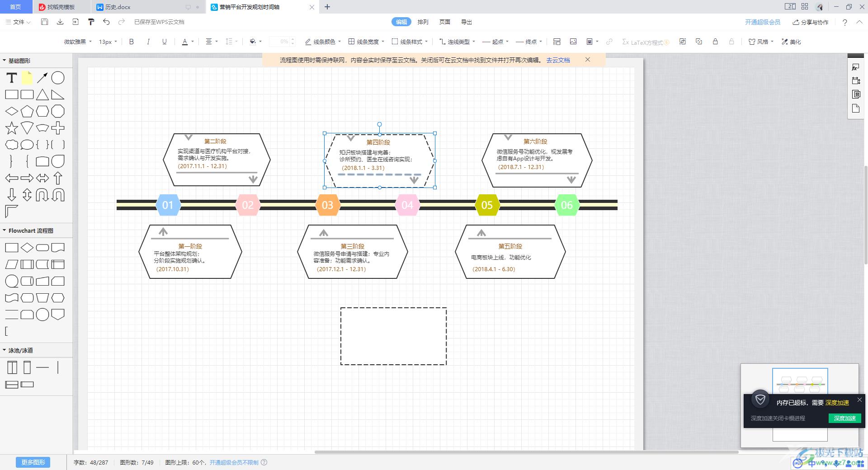Choose the cross shape in basic shapes

point(58,128)
